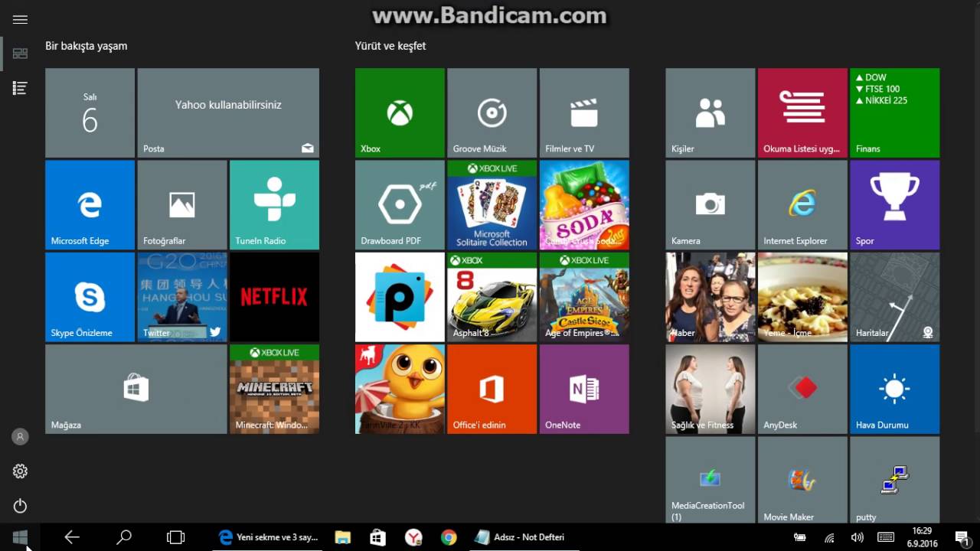Open the Finans tile
Image resolution: width=980 pixels, height=551 pixels.
[894, 112]
